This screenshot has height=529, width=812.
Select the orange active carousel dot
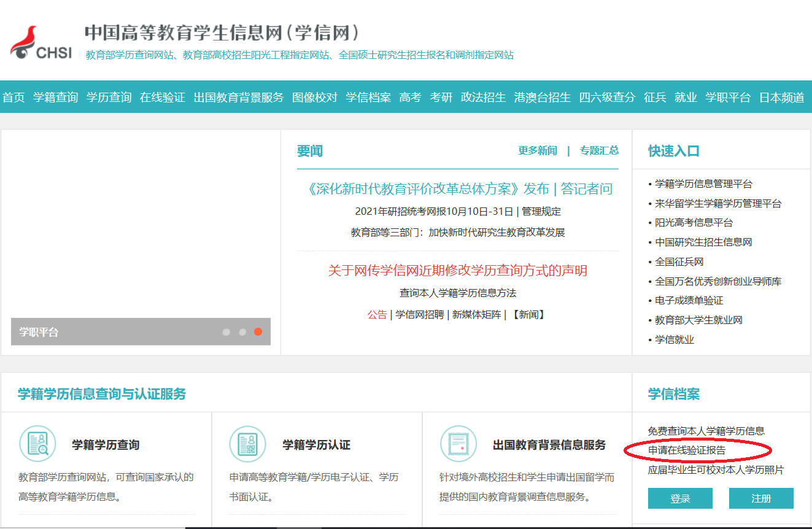tap(258, 332)
